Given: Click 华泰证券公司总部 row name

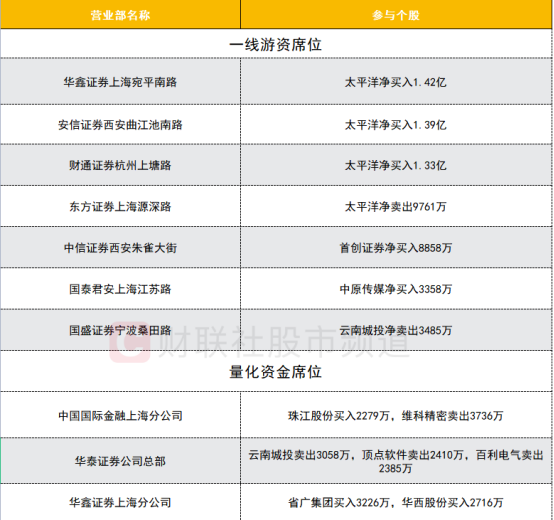Looking at the screenshot, I should [x=120, y=461].
